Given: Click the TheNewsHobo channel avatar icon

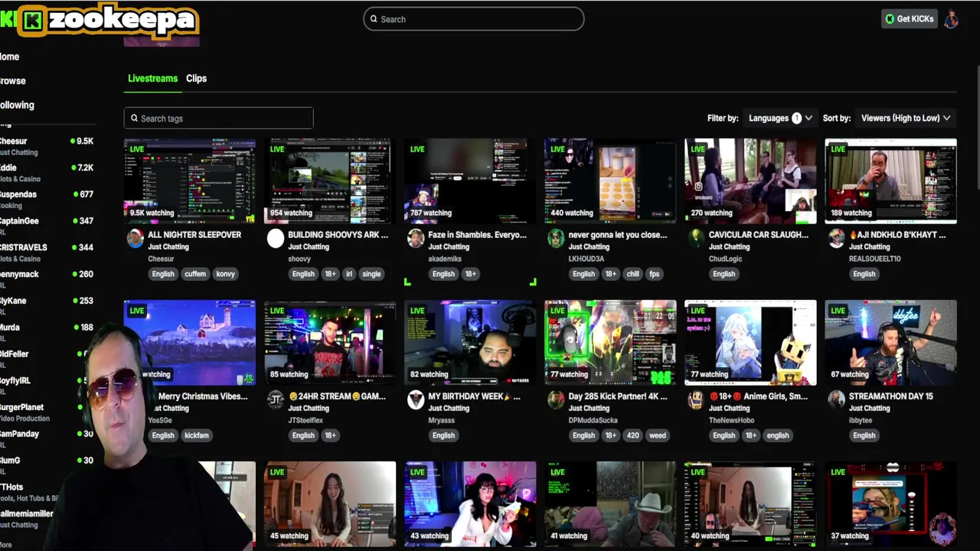Looking at the screenshot, I should click(x=696, y=400).
